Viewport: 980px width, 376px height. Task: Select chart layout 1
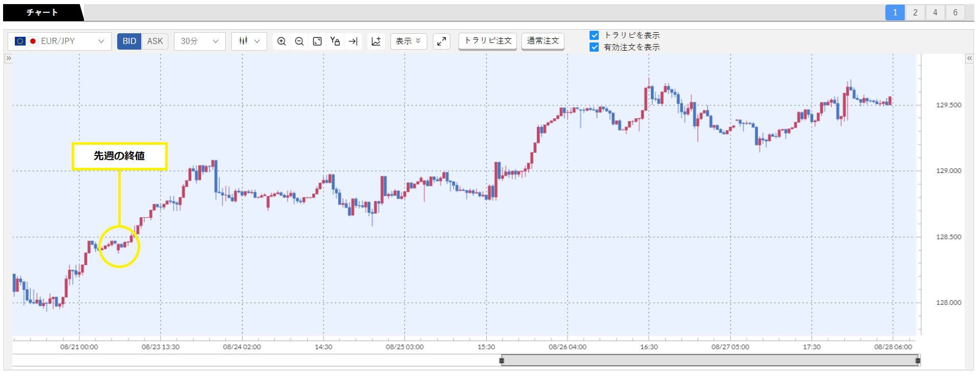coord(895,13)
